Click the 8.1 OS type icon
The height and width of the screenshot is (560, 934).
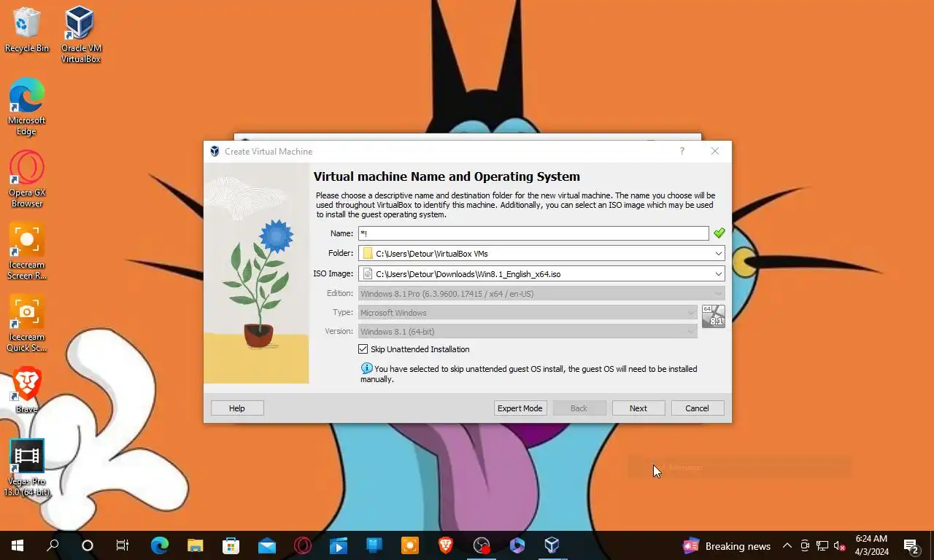[713, 316]
